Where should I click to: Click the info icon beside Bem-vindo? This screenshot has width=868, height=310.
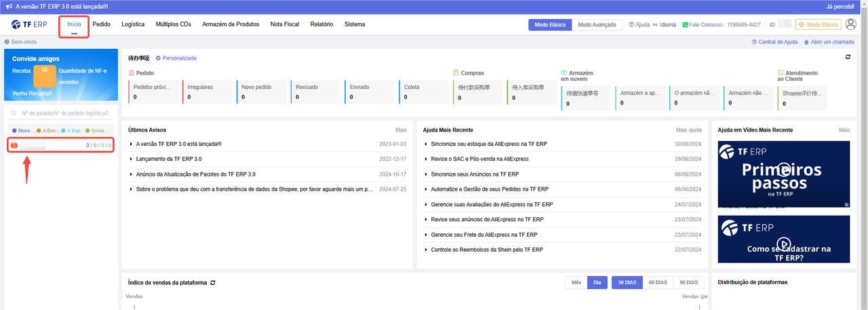[7, 42]
